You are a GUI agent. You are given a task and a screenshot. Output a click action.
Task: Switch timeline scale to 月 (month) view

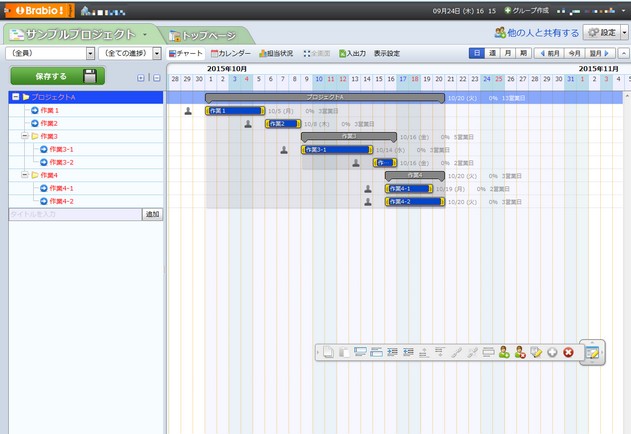pos(508,53)
